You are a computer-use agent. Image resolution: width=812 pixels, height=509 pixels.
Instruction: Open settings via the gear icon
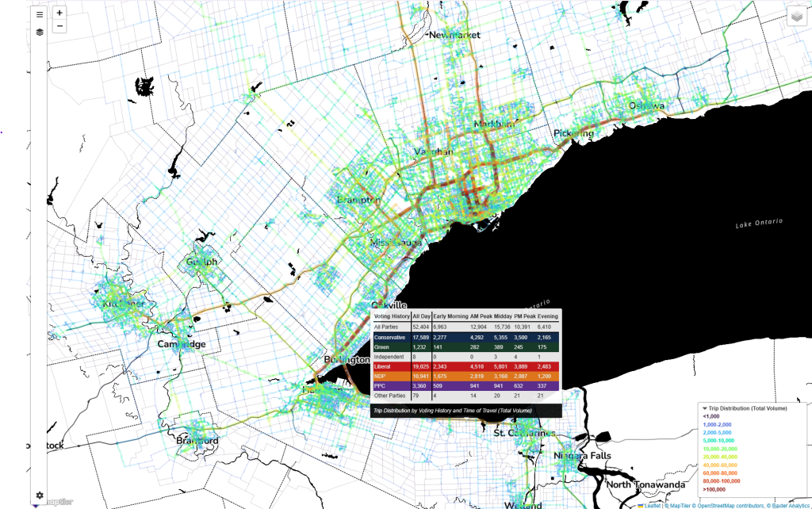pyautogui.click(x=40, y=496)
